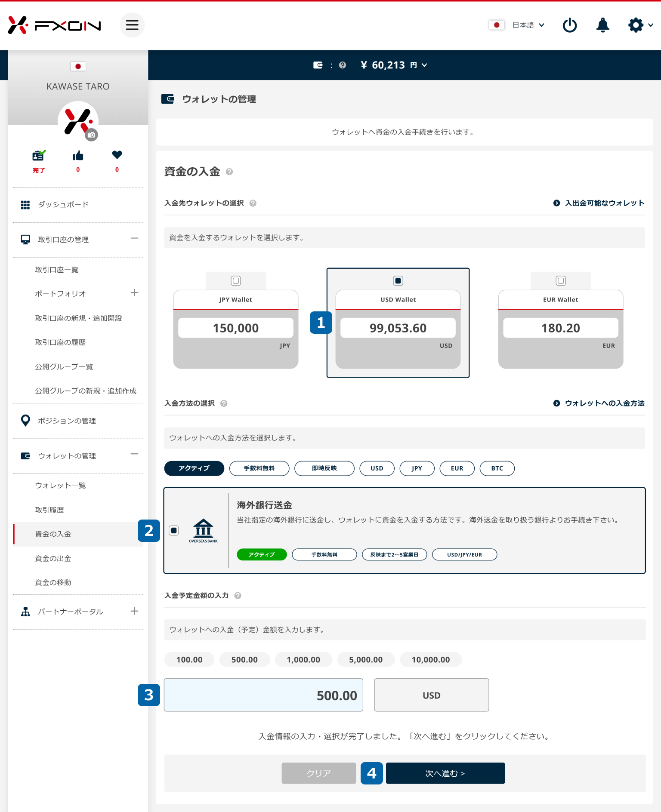Open 取引口座の新規・追加開設
The height and width of the screenshot is (812, 661).
pyautogui.click(x=78, y=318)
